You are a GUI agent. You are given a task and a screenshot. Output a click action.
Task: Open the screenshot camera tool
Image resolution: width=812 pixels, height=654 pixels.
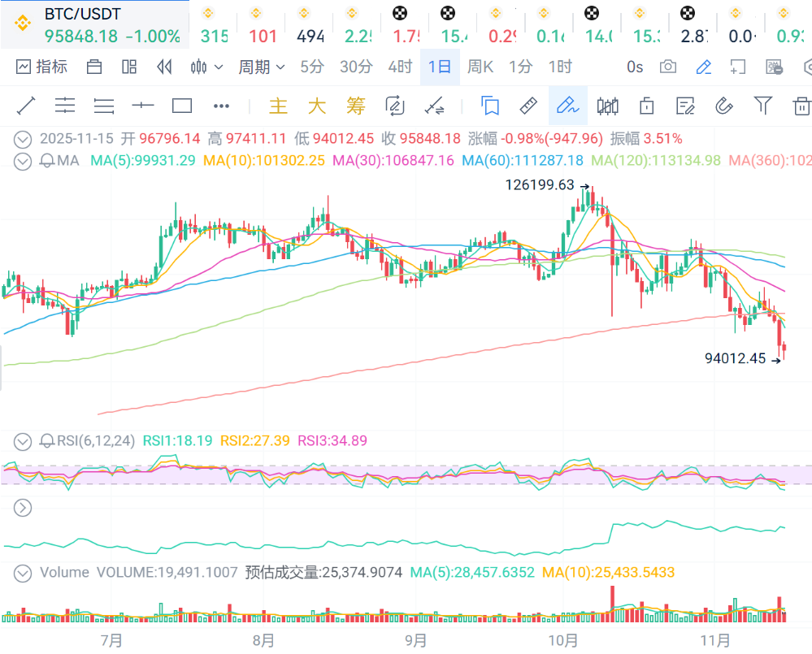coord(668,67)
